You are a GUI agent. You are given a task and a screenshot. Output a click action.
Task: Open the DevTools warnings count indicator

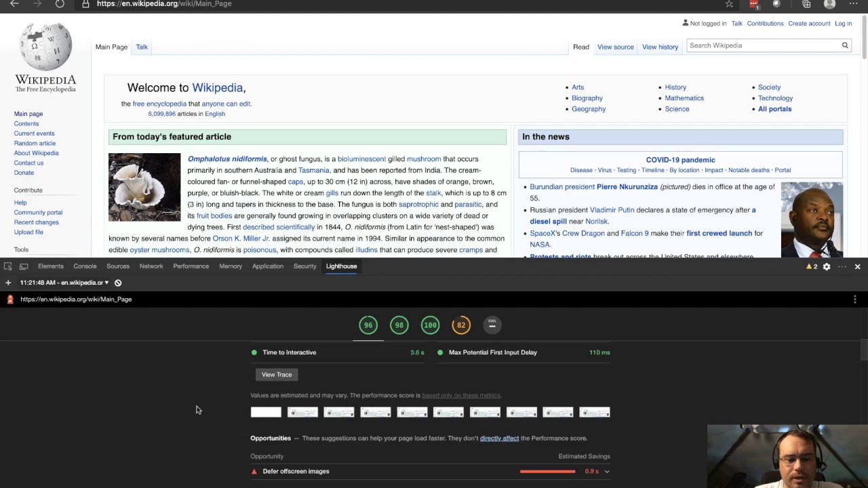pos(812,266)
